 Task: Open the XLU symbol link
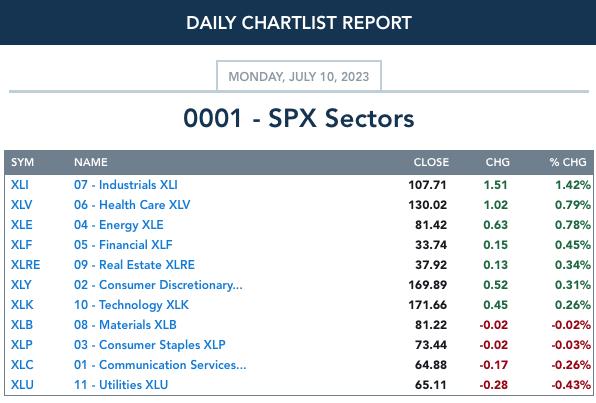point(22,385)
